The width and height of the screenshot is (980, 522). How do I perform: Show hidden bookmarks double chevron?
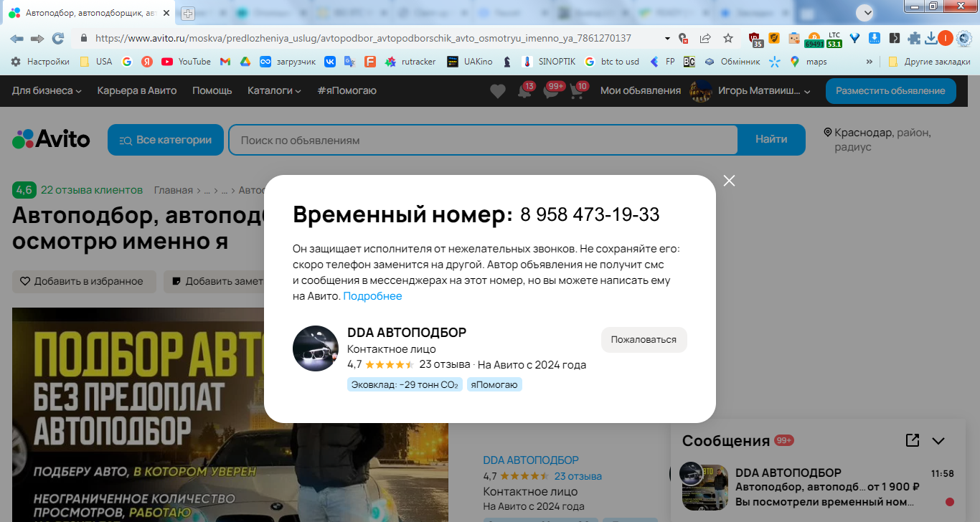click(870, 62)
